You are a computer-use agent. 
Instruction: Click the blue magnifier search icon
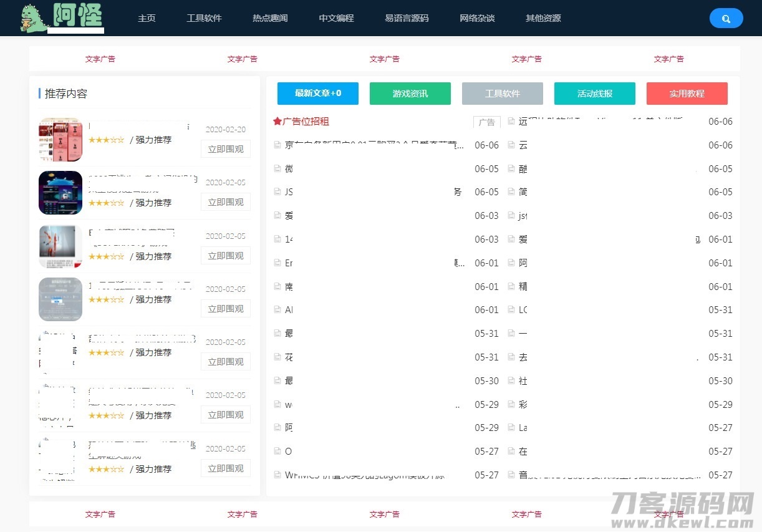[x=726, y=18]
